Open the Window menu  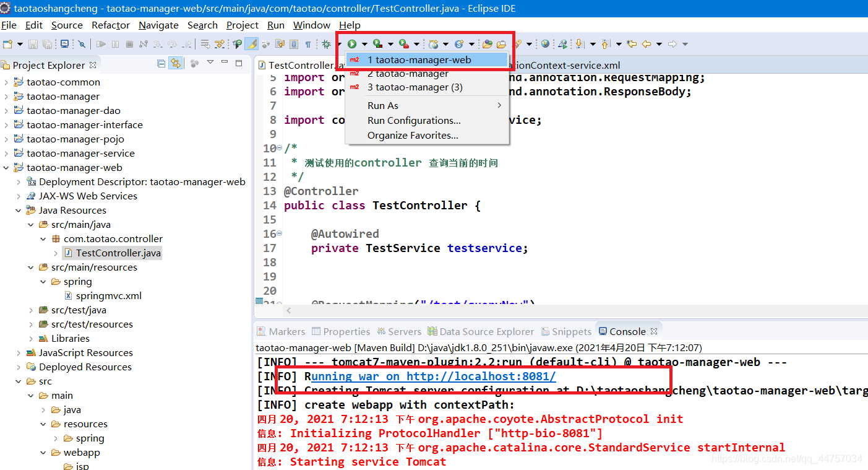(311, 25)
